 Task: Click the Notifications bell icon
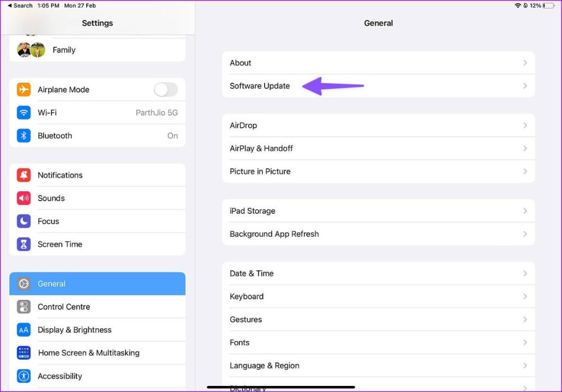coord(23,175)
